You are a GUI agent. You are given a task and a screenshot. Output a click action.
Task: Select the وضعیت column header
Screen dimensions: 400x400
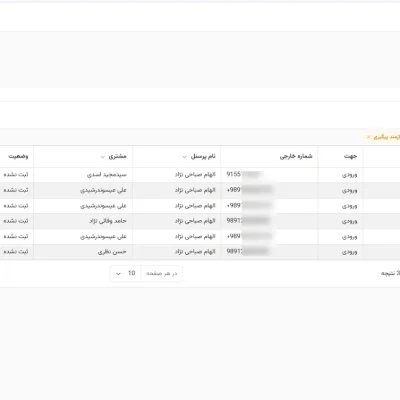click(x=18, y=156)
